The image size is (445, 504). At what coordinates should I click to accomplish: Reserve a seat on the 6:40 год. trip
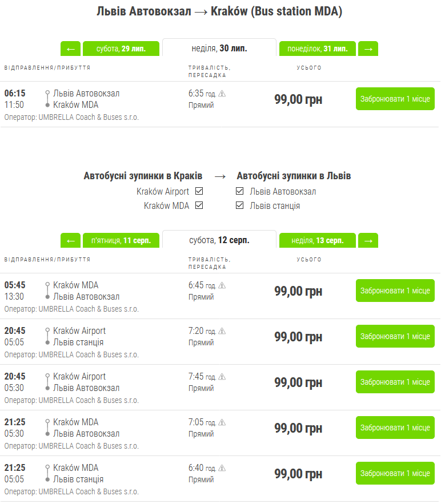[395, 473]
